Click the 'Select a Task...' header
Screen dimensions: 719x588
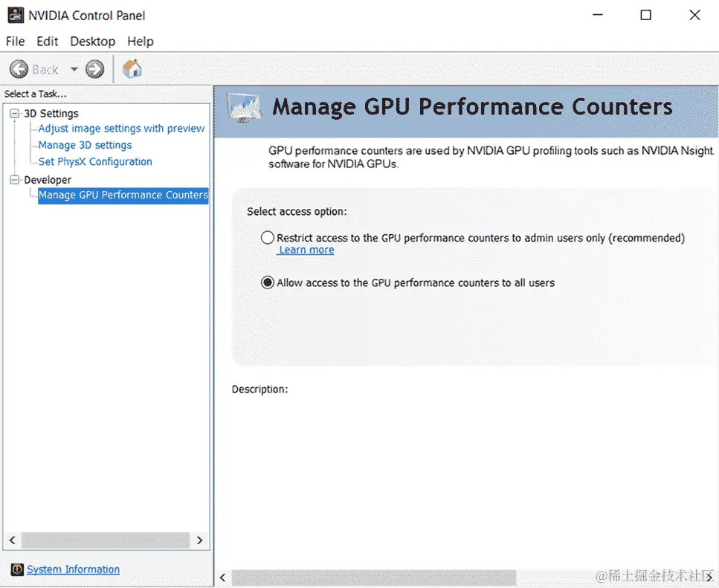tap(35, 94)
